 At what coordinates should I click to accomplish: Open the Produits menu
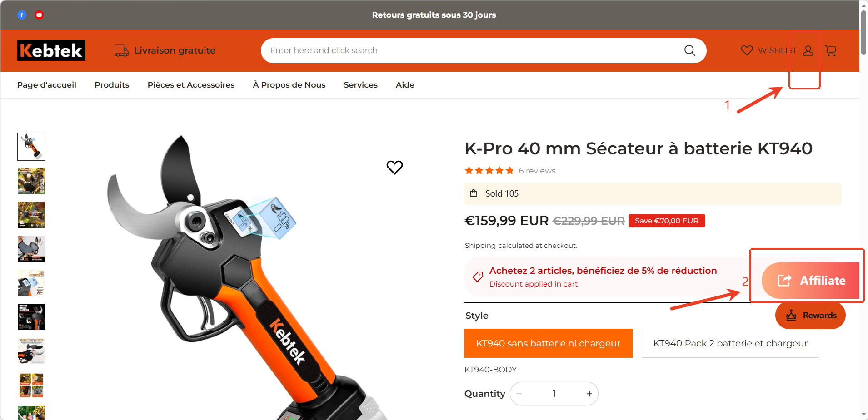tap(112, 85)
